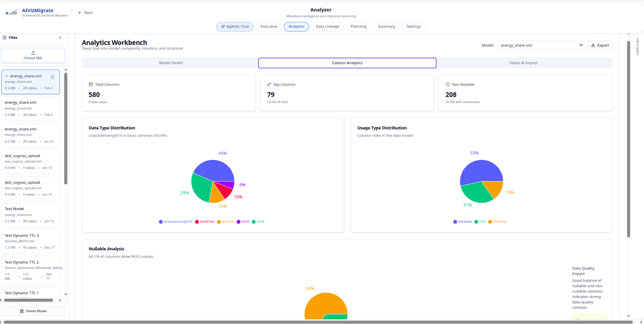Select Test Dynamic TTL 1 entry
This screenshot has height=324, width=644.
30,293
